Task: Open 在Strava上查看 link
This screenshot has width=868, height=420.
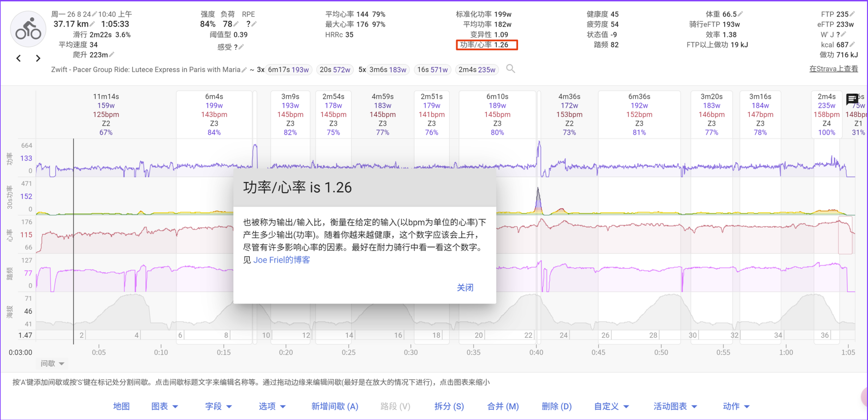Action: coord(833,69)
